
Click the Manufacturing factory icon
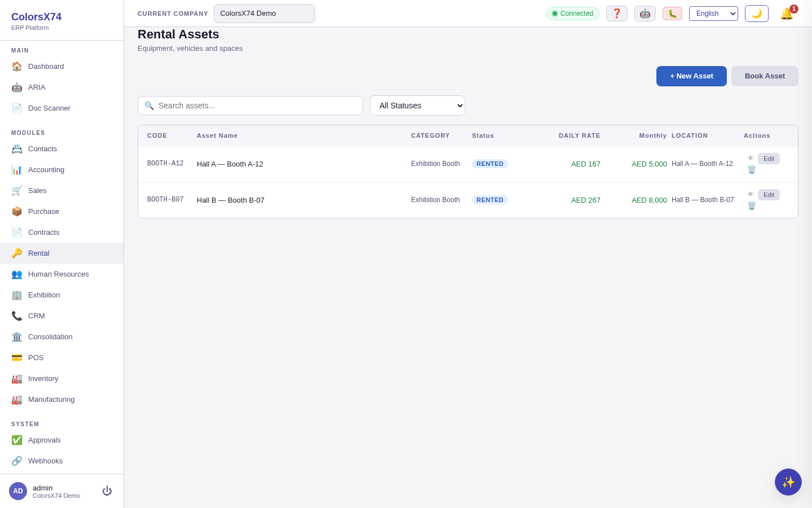click(x=17, y=399)
